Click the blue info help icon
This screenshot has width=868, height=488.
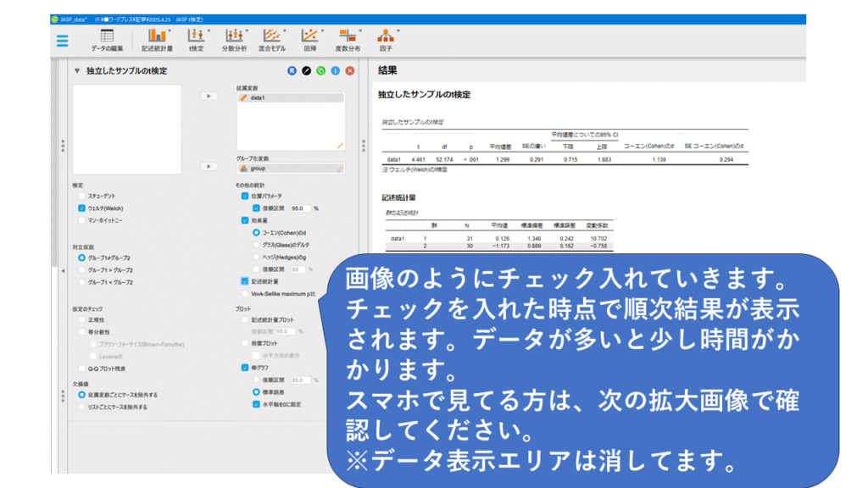click(x=336, y=71)
